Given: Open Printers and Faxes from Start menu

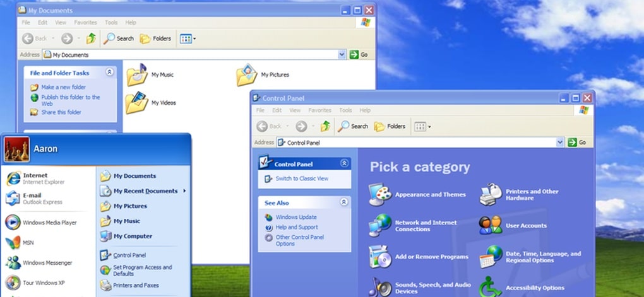Looking at the screenshot, I should pyautogui.click(x=129, y=285).
